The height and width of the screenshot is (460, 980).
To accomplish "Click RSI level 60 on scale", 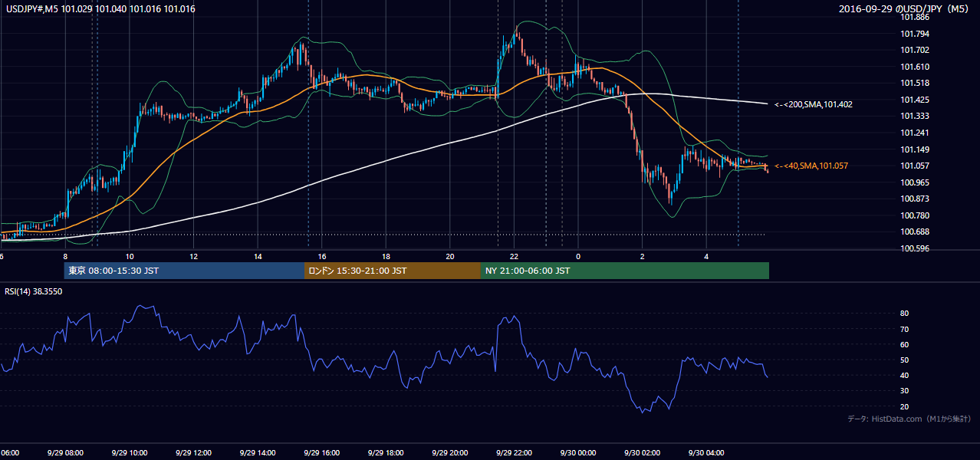I will click(x=905, y=344).
